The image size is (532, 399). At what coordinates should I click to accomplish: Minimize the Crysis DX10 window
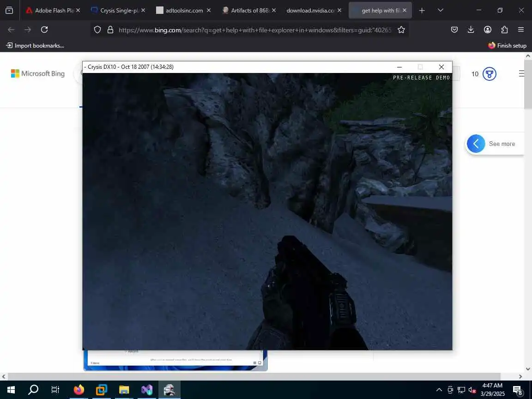point(399,67)
